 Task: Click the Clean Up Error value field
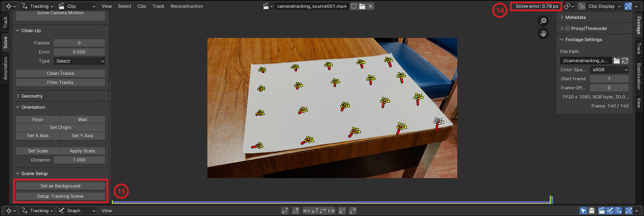pyautogui.click(x=79, y=52)
